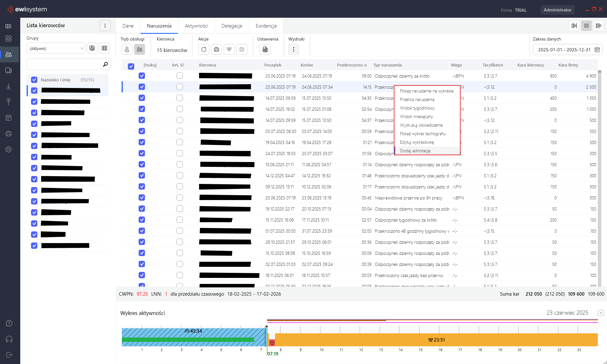Select Dodaj adnotację from context menu
The height and width of the screenshot is (364, 607).
tap(415, 151)
